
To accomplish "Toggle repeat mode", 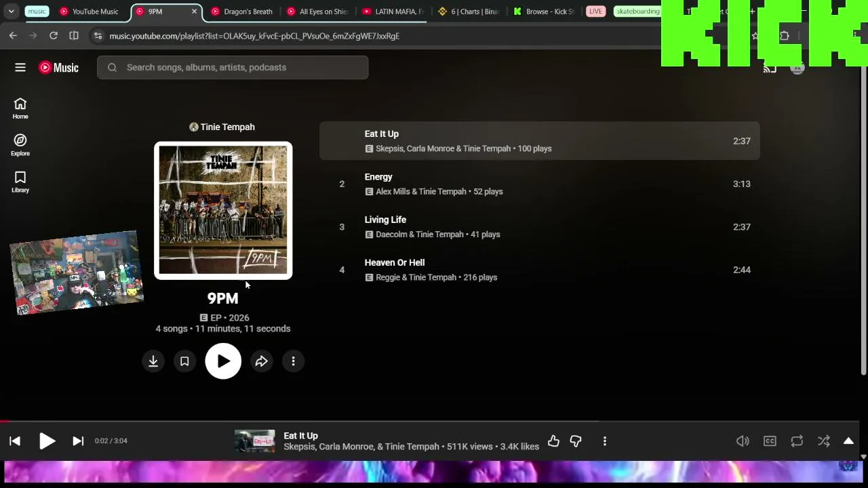I will pyautogui.click(x=797, y=441).
